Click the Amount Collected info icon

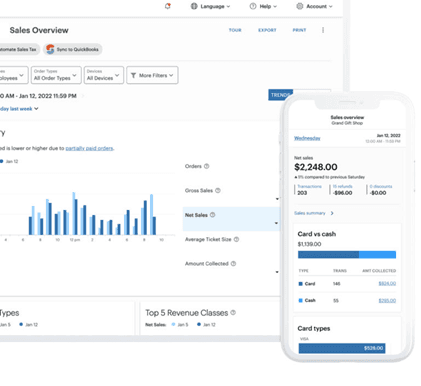[x=233, y=264]
